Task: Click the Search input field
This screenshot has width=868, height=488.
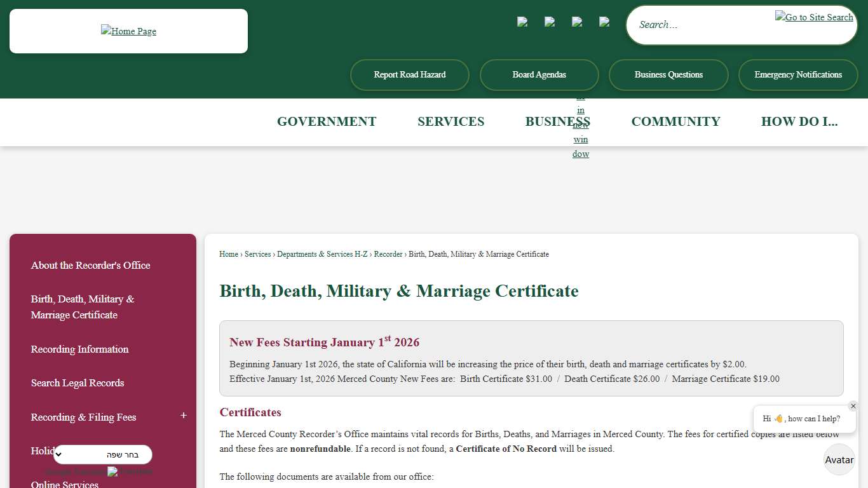Action: [x=699, y=25]
